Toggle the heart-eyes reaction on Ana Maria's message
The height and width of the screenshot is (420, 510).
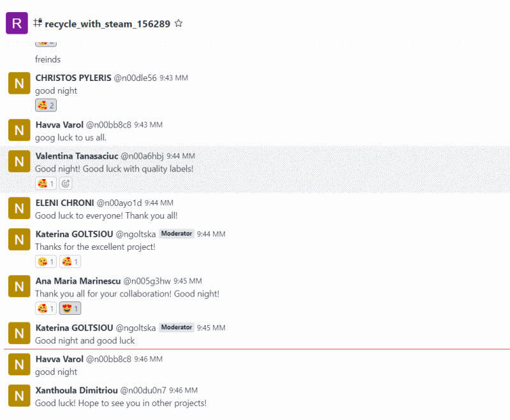tap(70, 308)
